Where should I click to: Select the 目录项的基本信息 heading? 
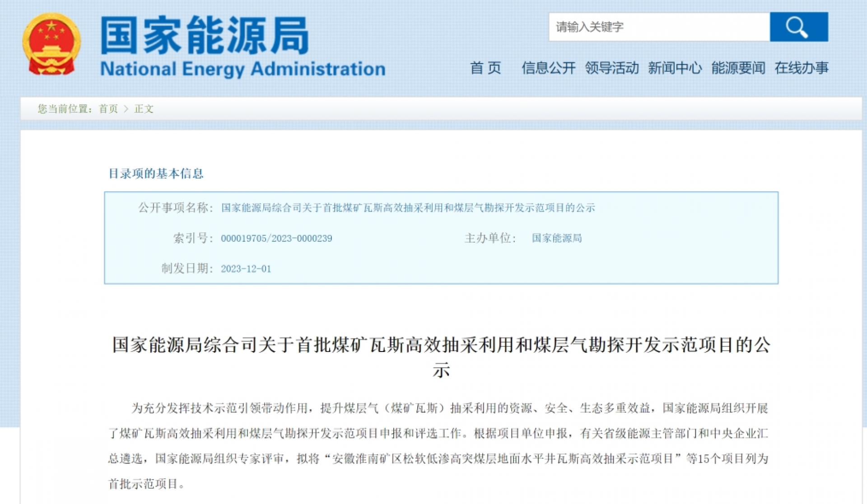156,173
